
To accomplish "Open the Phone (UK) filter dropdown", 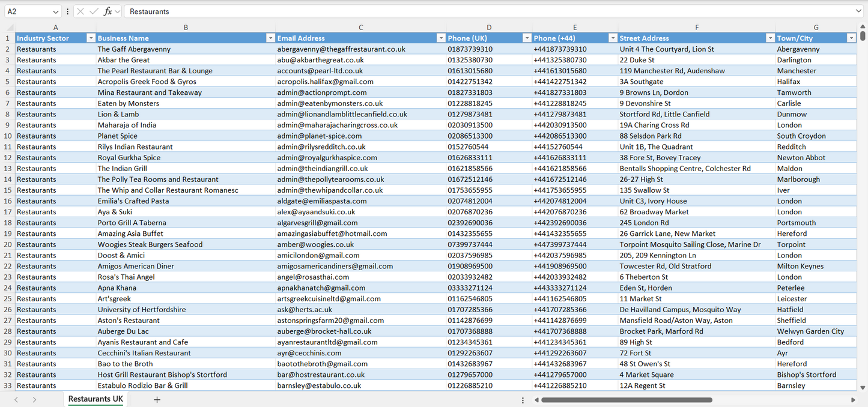I will point(527,38).
